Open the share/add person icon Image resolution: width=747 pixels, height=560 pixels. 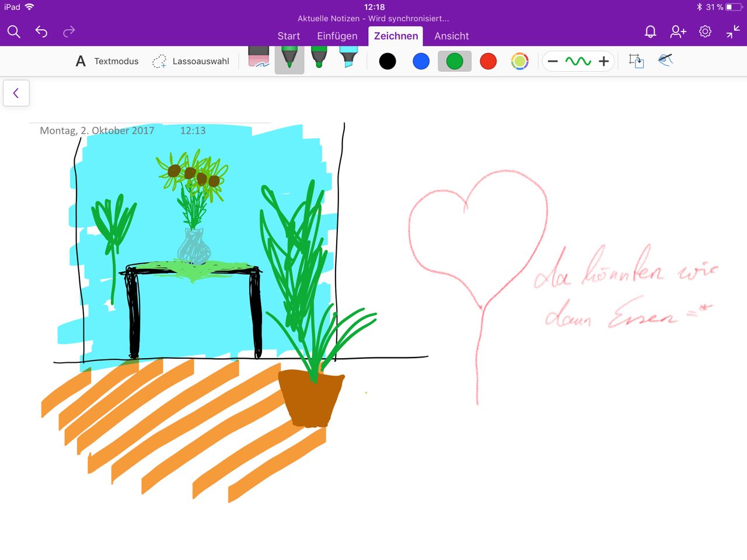[678, 32]
